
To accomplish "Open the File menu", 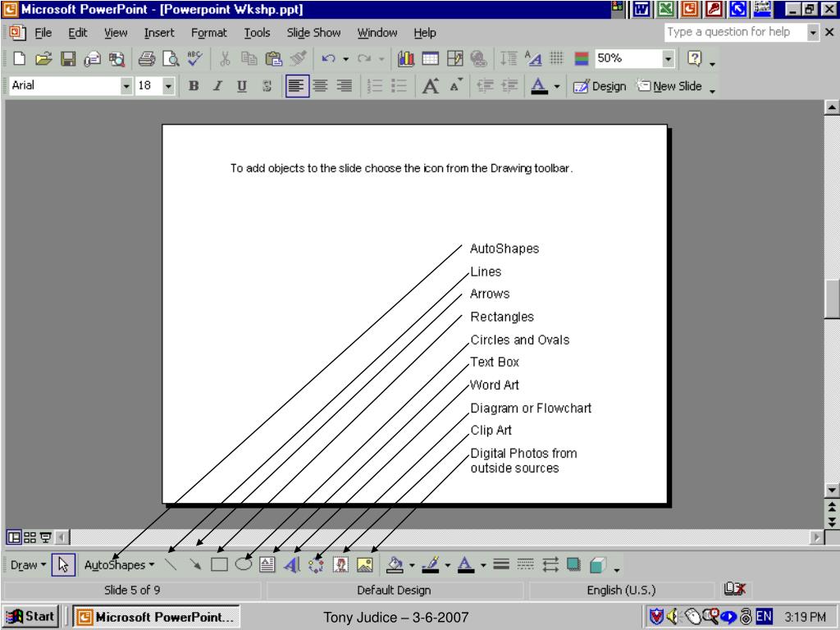I will (x=43, y=33).
